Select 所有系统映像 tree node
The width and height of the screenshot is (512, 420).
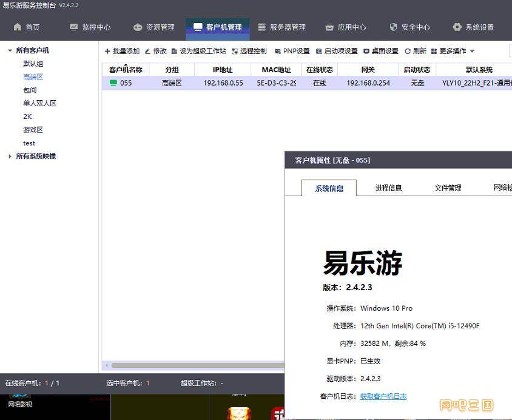click(36, 156)
